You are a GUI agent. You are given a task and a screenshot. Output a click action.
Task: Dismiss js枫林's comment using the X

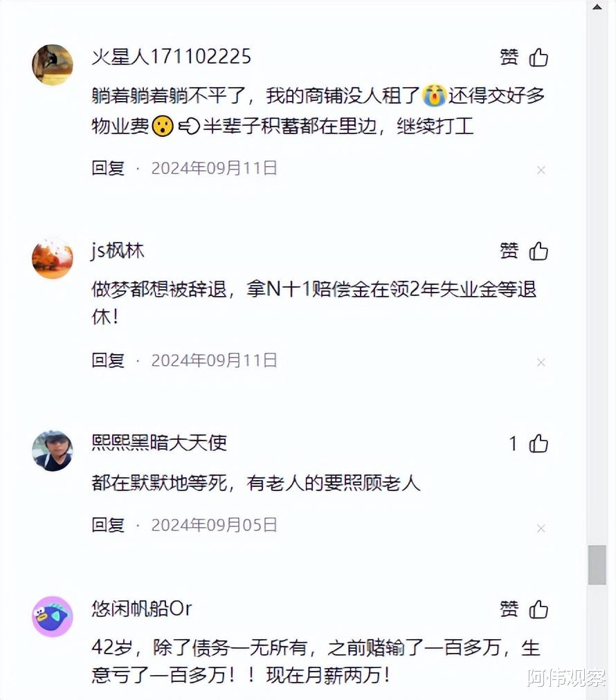click(541, 362)
